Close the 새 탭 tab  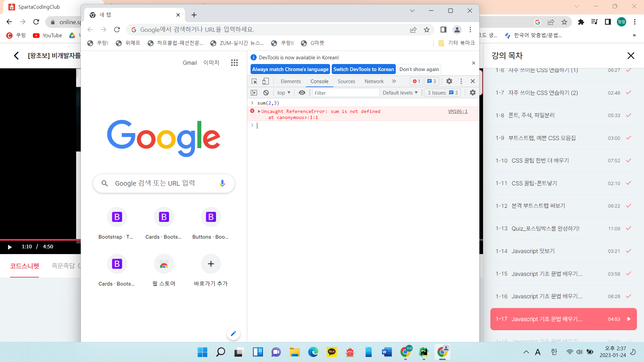click(x=178, y=15)
